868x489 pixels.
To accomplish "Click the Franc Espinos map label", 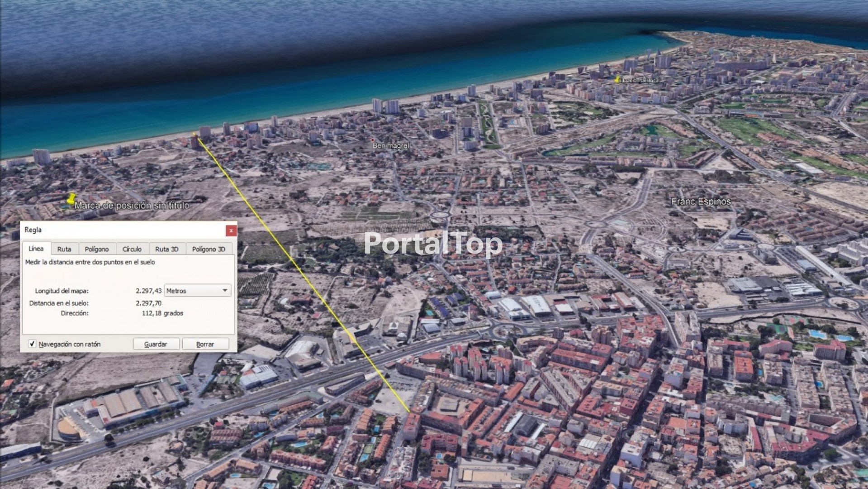I will (x=701, y=201).
